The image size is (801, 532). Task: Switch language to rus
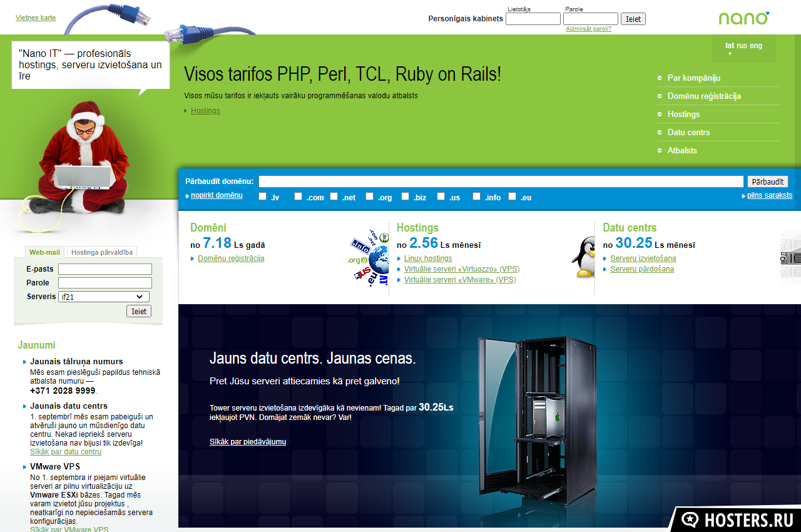tap(742, 46)
